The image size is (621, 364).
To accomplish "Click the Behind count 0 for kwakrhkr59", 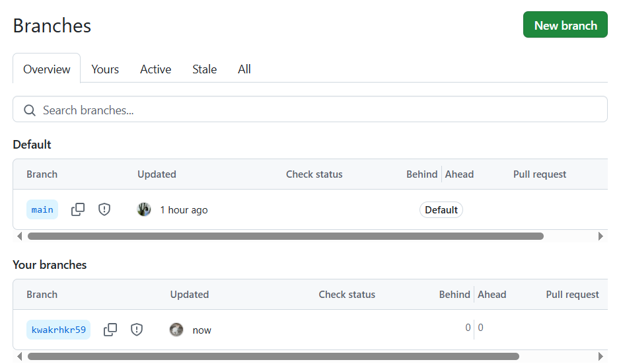I will click(468, 328).
